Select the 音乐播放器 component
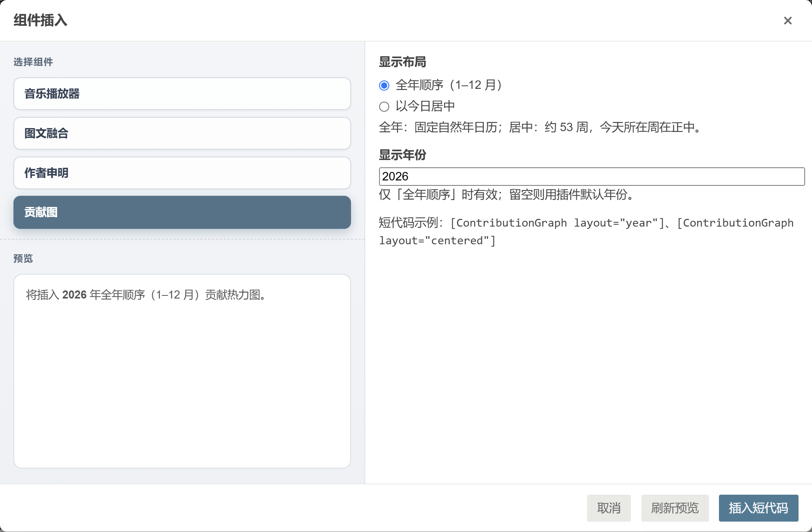 [182, 93]
